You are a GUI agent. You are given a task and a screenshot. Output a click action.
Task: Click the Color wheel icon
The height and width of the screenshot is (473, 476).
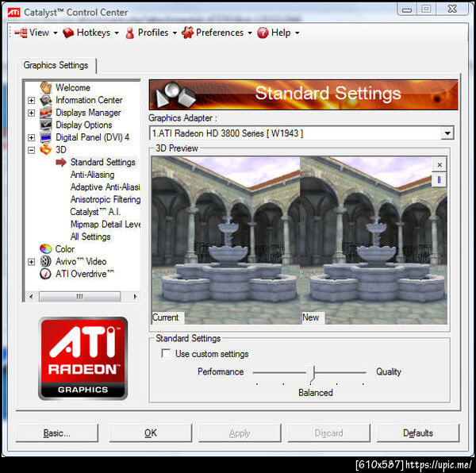[x=46, y=249]
